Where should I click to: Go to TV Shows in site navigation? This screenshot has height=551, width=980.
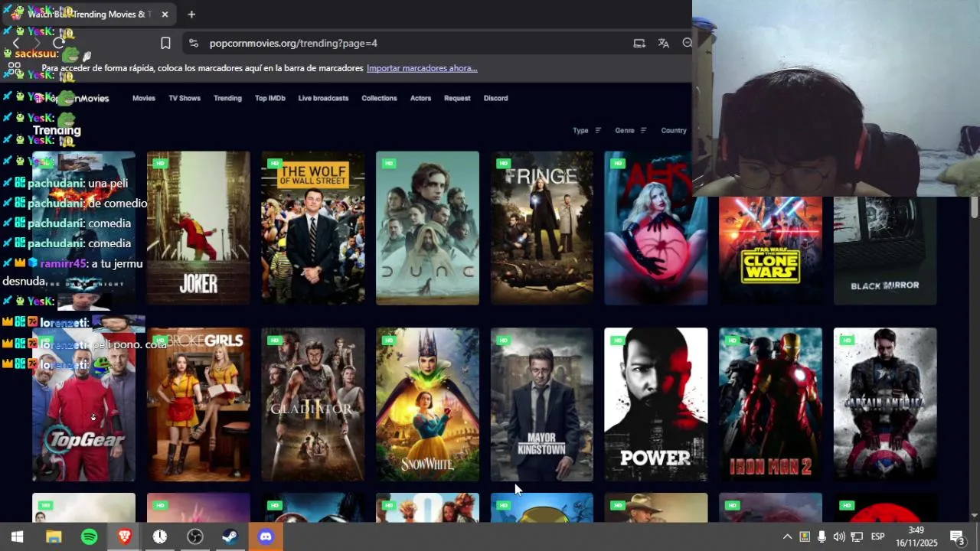coord(185,98)
